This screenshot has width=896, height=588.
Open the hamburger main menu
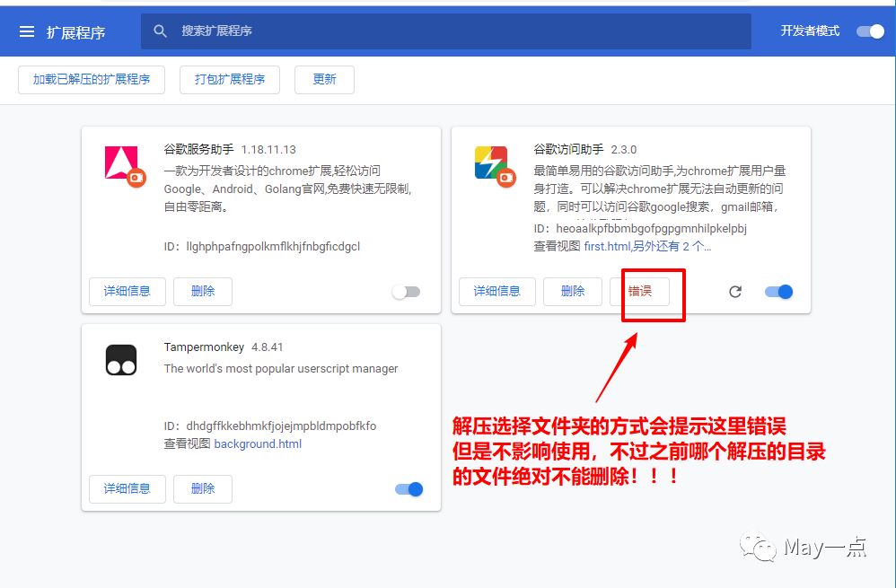point(27,31)
